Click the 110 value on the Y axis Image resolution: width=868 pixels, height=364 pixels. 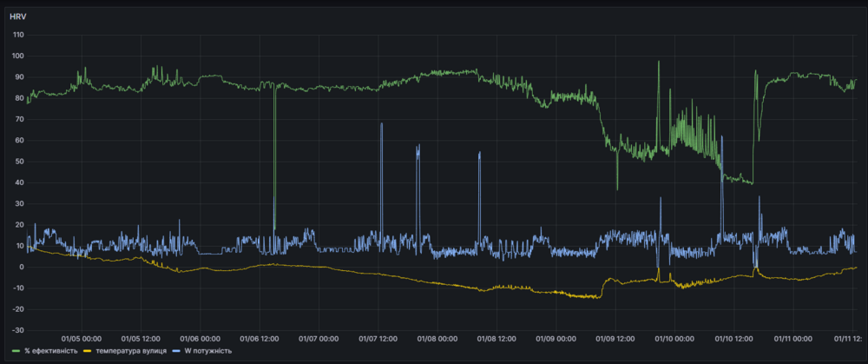point(18,35)
